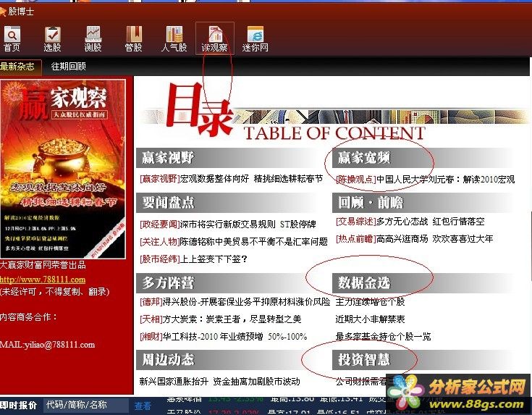The width and height of the screenshot is (532, 415).
Task: Open 近期大小非解禁表 data list
Action: [x=370, y=319]
